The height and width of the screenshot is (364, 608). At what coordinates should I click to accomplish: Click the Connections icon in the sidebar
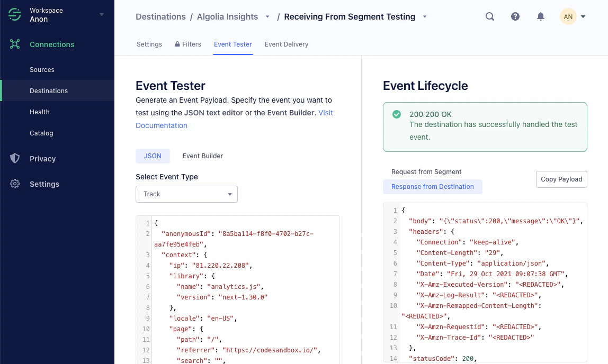point(15,44)
